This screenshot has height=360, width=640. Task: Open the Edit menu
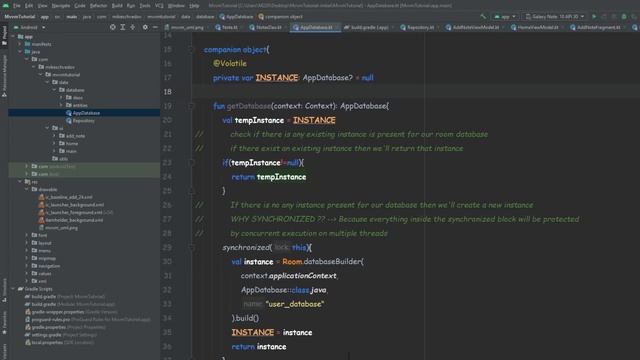pos(29,6)
